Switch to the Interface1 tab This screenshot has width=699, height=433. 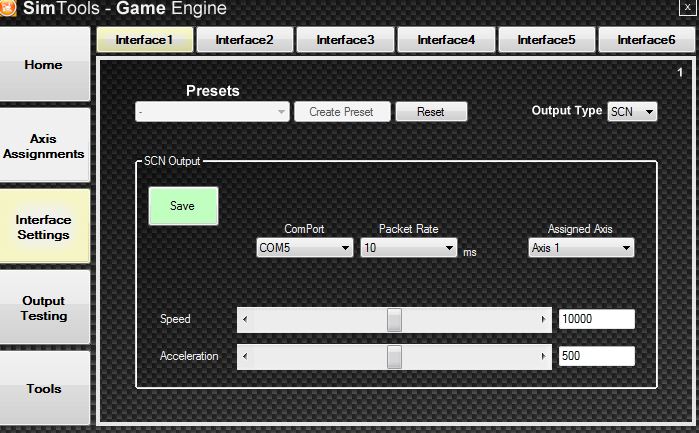(145, 40)
